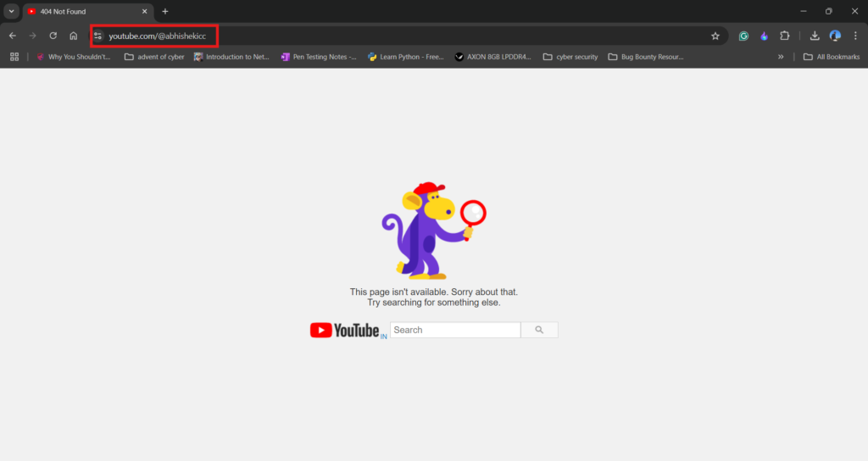Image resolution: width=868 pixels, height=461 pixels.
Task: Open Chrome's three-dot menu
Action: (x=855, y=36)
